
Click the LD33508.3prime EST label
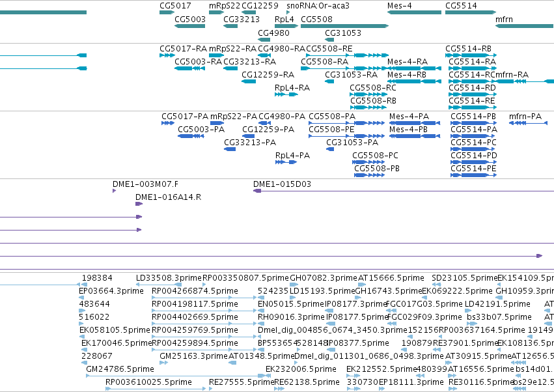pyautogui.click(x=169, y=278)
